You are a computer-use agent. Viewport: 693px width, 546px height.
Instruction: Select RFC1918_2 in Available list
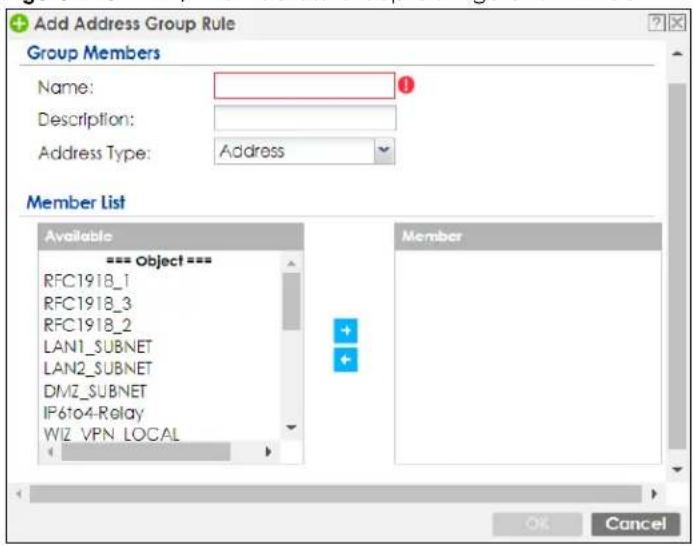pyautogui.click(x=87, y=325)
